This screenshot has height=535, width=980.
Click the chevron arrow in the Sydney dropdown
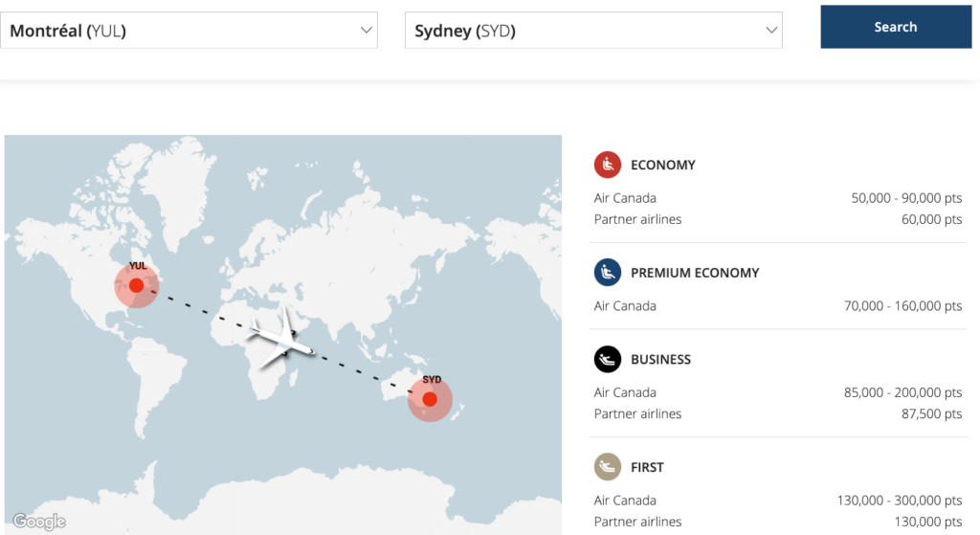[x=771, y=31]
